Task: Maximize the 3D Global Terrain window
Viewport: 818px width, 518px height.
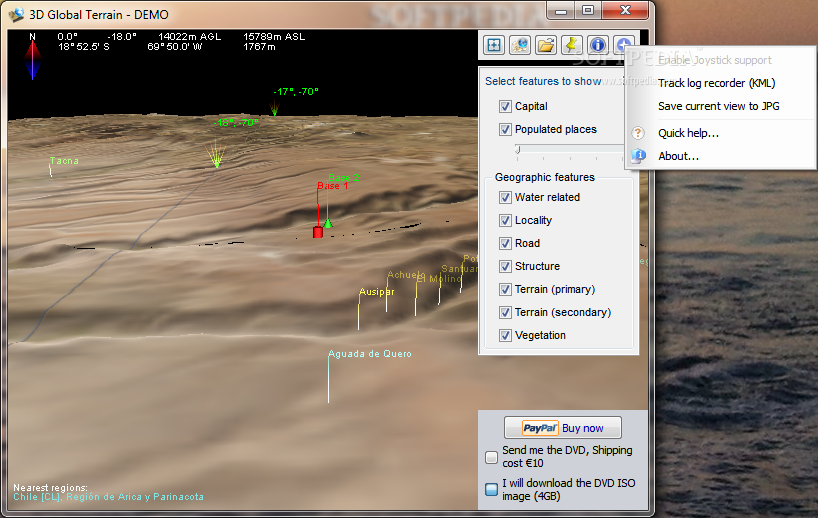Action: [x=588, y=11]
